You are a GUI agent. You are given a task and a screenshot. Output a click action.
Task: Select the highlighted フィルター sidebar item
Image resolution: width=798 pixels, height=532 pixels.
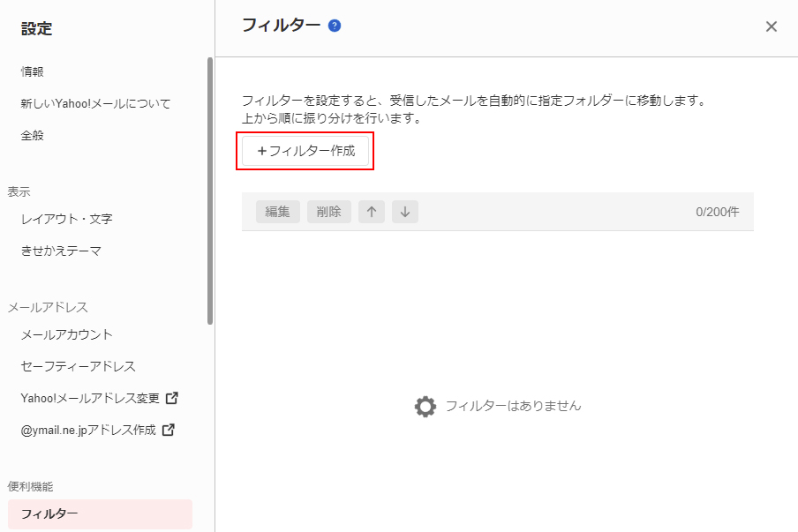[101, 514]
